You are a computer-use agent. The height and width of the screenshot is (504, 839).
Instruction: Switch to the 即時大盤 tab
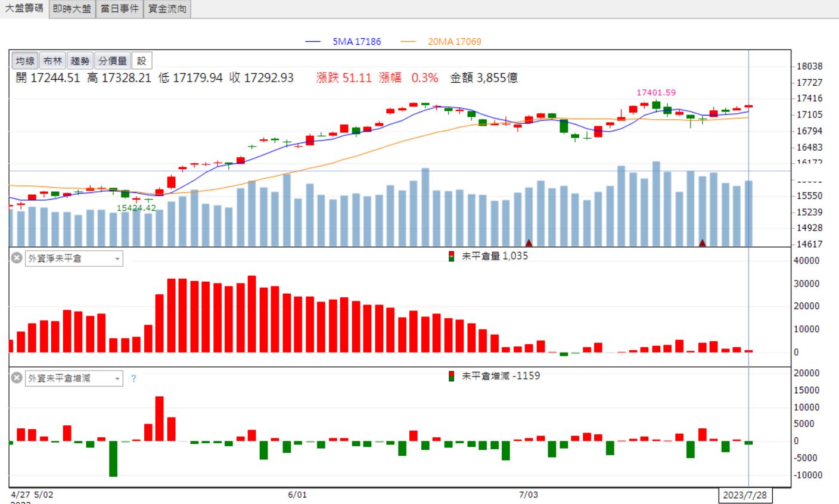(x=72, y=9)
